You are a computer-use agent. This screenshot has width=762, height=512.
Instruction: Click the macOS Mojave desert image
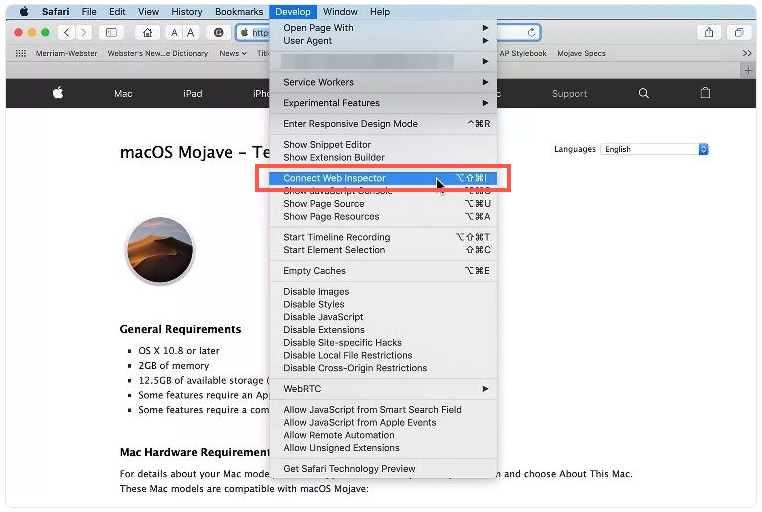(x=160, y=250)
